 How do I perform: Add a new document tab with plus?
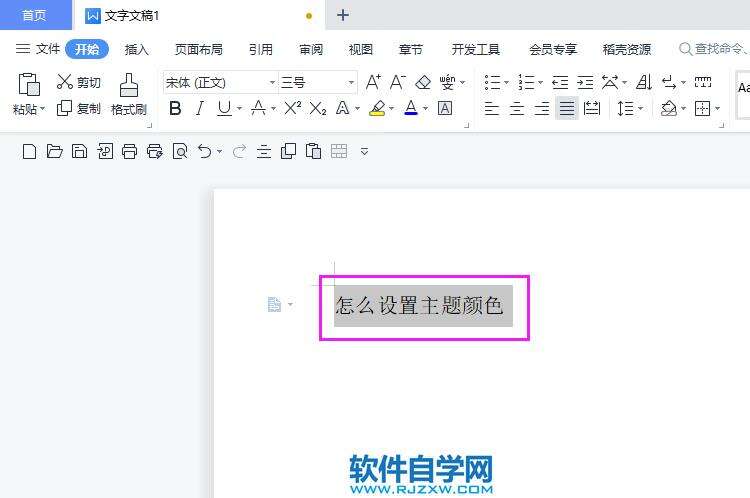click(342, 15)
